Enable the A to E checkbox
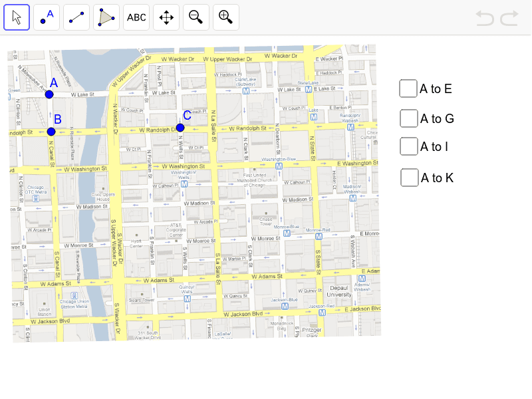The width and height of the screenshot is (532, 399). (x=408, y=88)
